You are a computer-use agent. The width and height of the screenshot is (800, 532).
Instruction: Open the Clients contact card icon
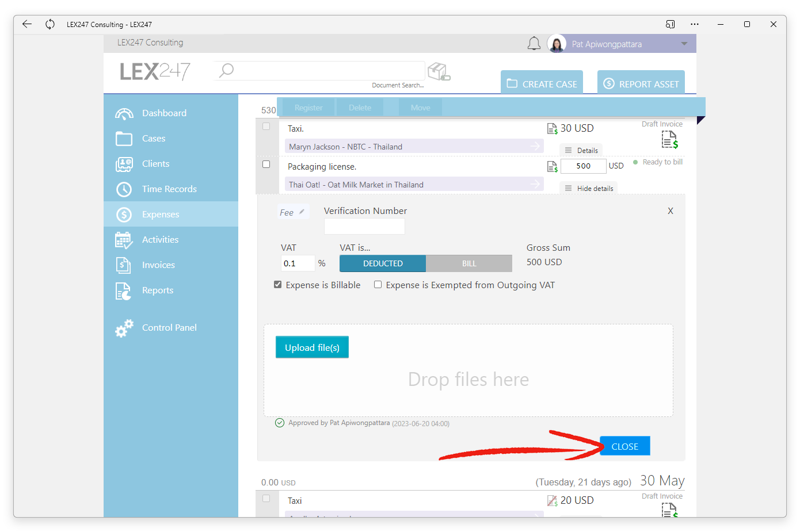point(124,164)
